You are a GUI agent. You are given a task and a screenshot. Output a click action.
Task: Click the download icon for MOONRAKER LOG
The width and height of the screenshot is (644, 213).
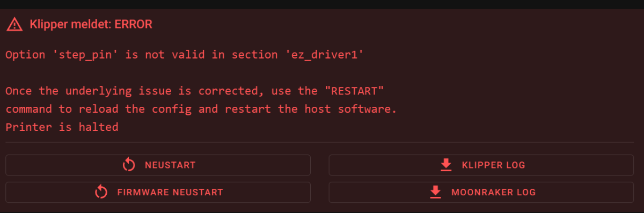pos(435,192)
